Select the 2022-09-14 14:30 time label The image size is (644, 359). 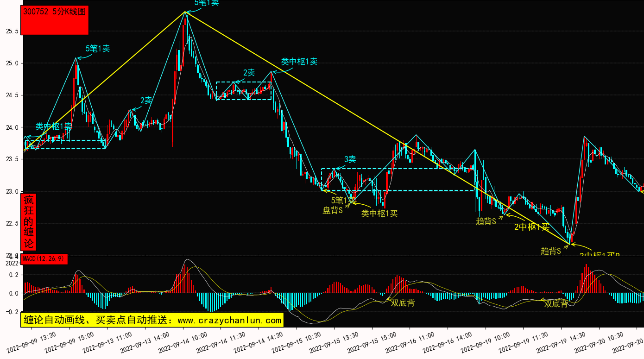tap(259, 341)
